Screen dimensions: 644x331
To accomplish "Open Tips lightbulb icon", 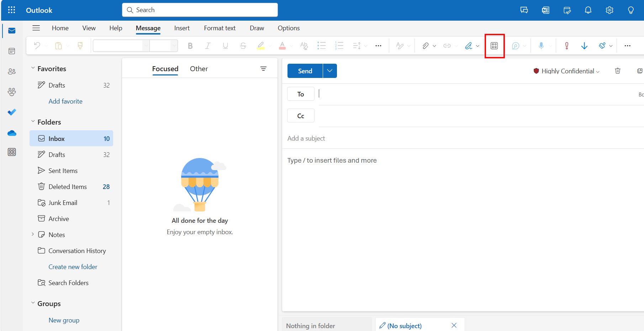I will pos(631,10).
